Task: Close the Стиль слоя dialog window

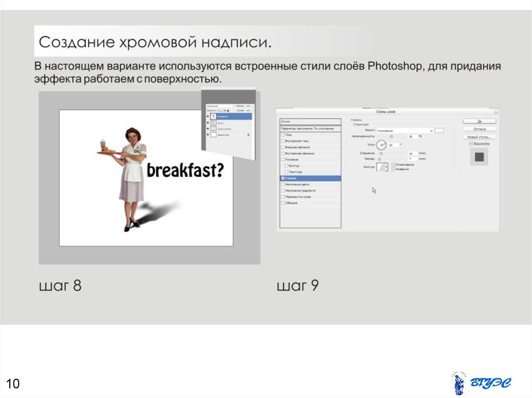Action: point(496,112)
